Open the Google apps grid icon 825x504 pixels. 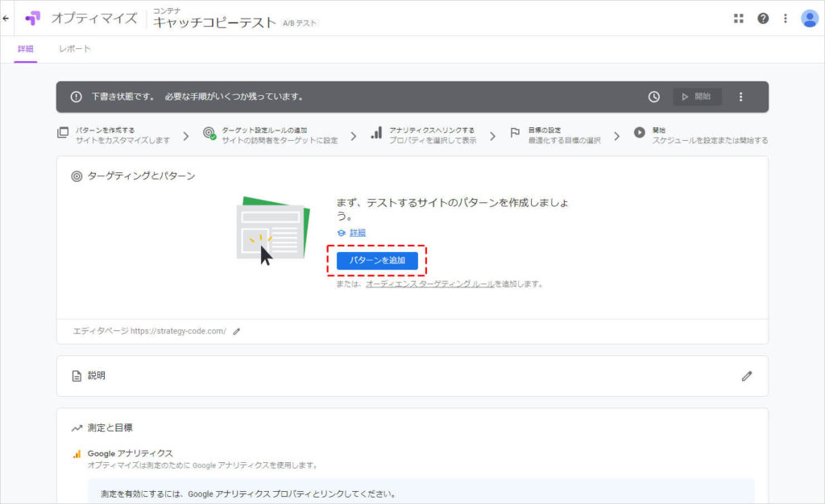738,19
